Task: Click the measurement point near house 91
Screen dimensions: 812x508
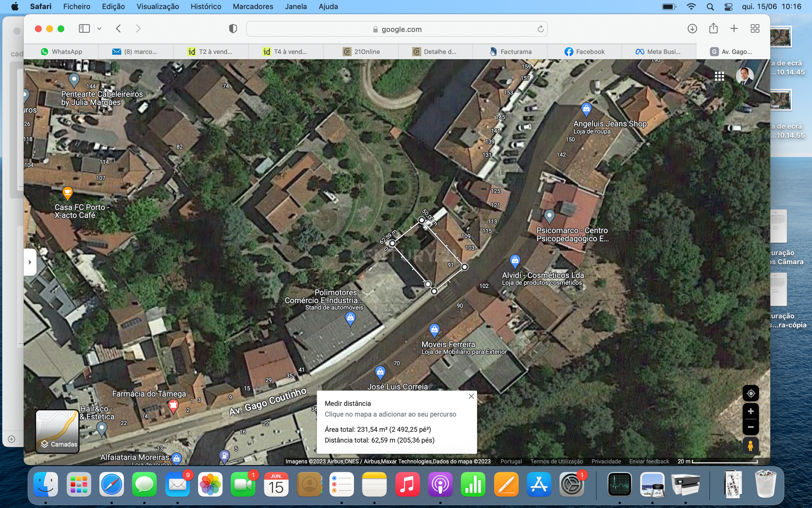Action: coord(464,267)
